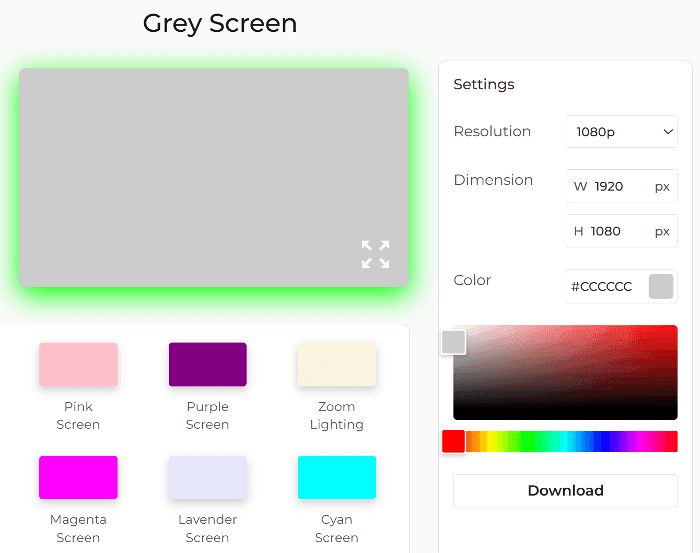This screenshot has width=700, height=553.
Task: Click the width input field showing 1920
Action: [621, 186]
